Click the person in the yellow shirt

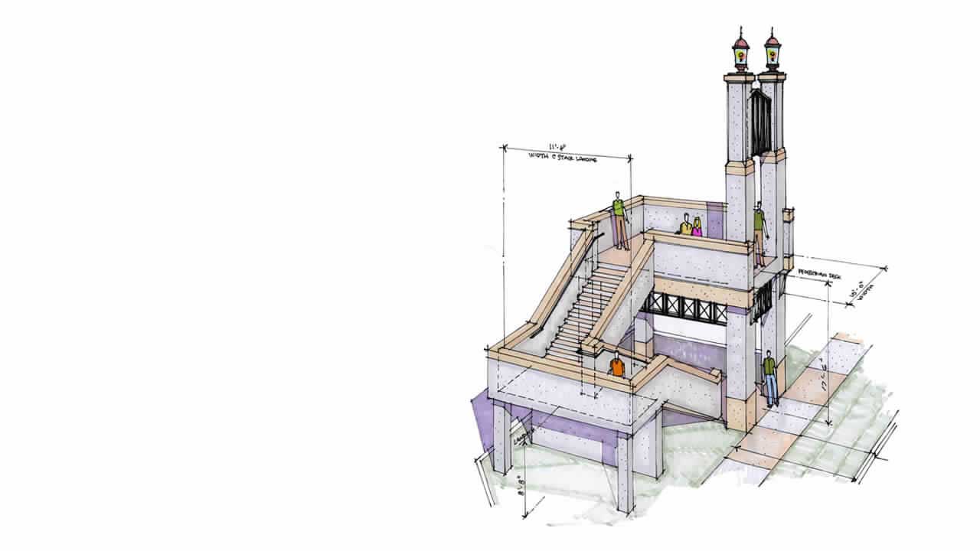coord(686,225)
